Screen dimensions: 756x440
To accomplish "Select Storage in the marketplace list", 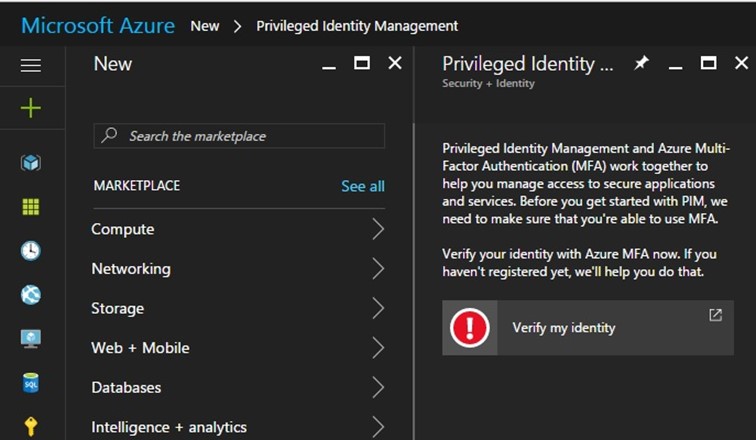I will click(x=117, y=308).
